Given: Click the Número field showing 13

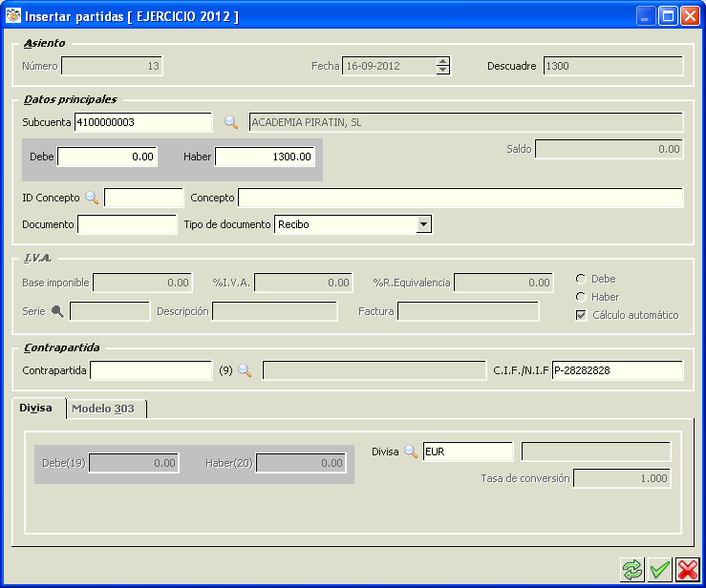Looking at the screenshot, I should (x=112, y=66).
